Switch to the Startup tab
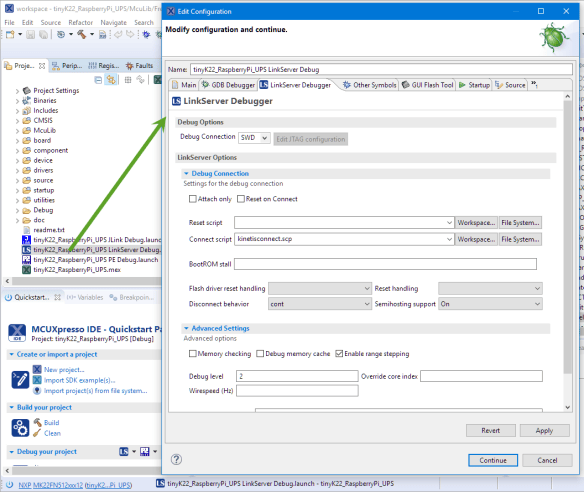This screenshot has height=492, width=584. 474,85
